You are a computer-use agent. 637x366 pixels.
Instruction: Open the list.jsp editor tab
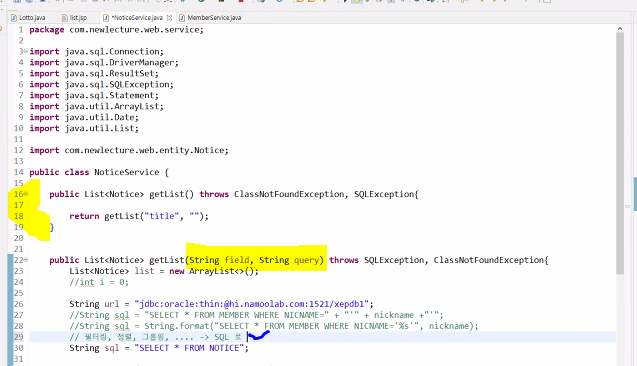coord(75,17)
